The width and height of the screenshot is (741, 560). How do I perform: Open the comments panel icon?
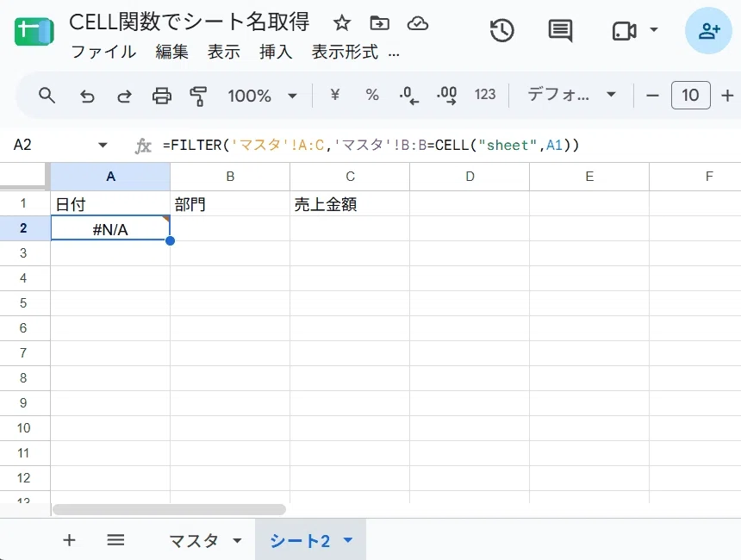(x=560, y=31)
